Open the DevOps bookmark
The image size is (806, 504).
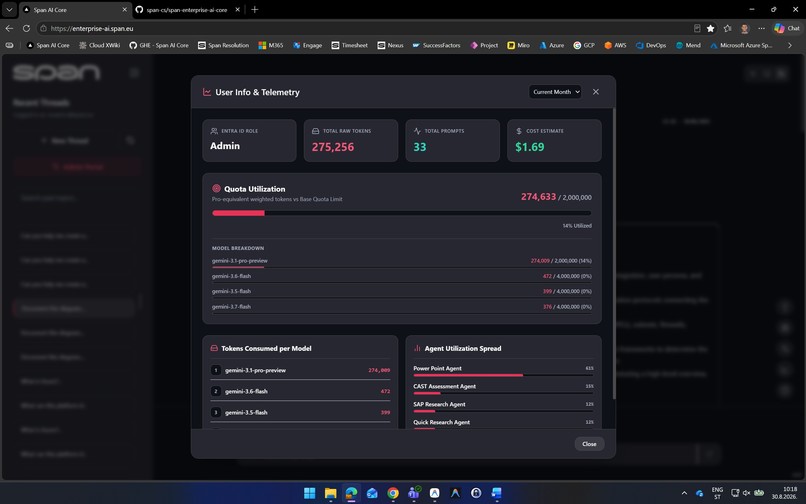pyautogui.click(x=651, y=45)
